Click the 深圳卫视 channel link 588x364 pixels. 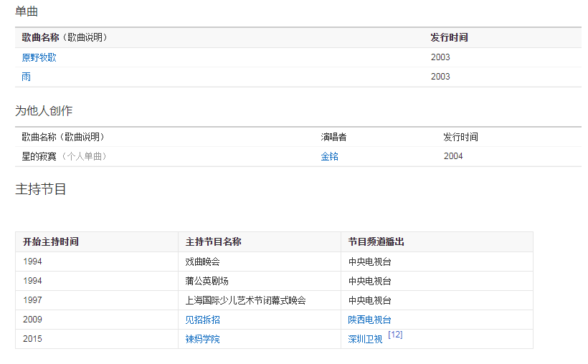pos(365,340)
